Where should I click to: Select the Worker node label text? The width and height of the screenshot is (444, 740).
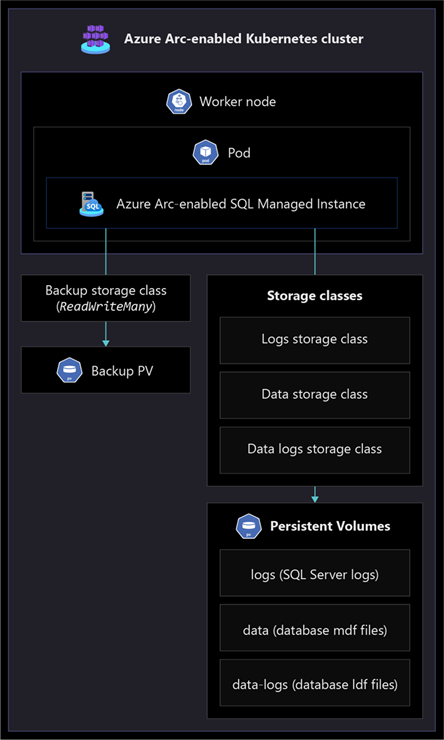(x=237, y=102)
